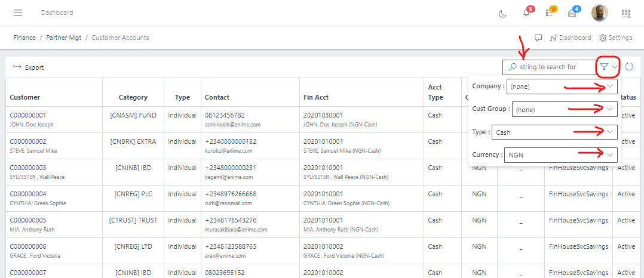Click the Export button
644x278 pixels.
28,67
